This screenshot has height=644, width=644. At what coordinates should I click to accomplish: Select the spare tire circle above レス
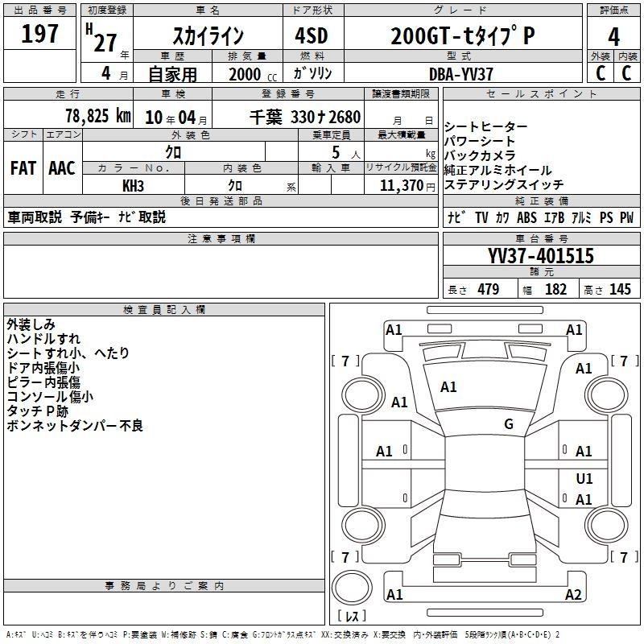352,587
